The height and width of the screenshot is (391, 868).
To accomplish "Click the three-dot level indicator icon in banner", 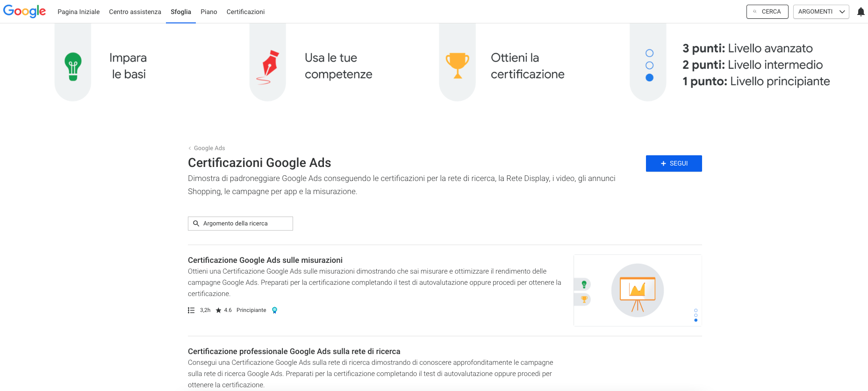I will coord(649,65).
